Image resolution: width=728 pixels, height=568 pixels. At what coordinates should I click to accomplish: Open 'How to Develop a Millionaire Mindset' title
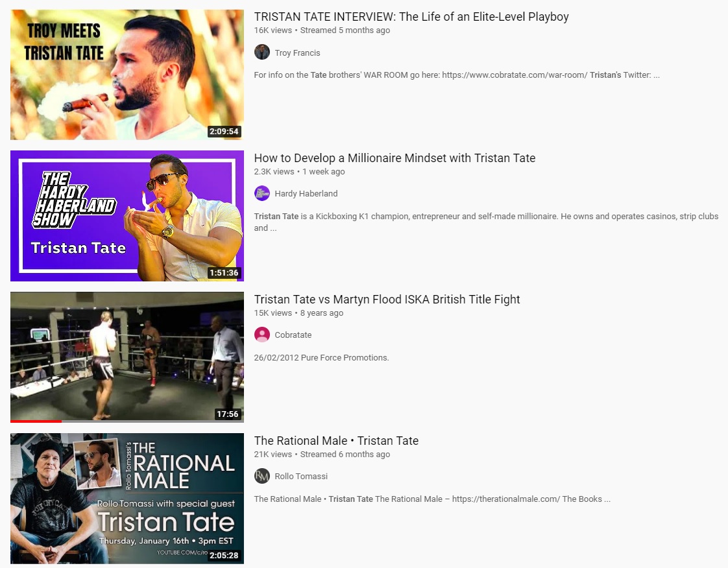coord(394,158)
